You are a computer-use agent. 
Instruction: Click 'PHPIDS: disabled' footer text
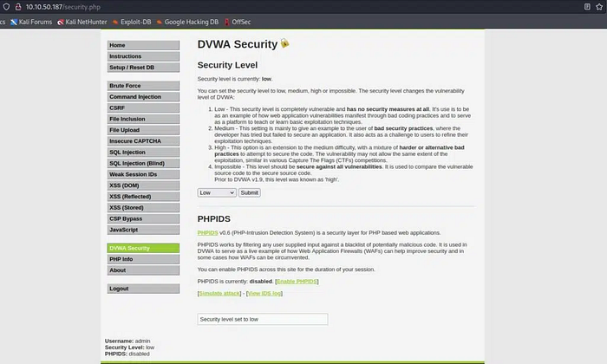click(127, 354)
